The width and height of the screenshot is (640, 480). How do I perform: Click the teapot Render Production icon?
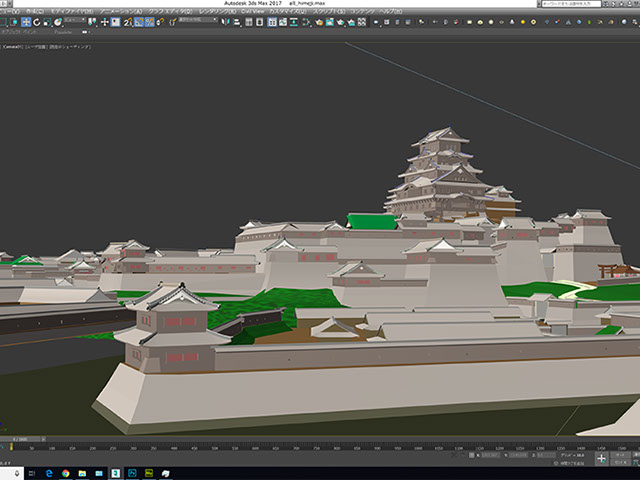(x=340, y=21)
